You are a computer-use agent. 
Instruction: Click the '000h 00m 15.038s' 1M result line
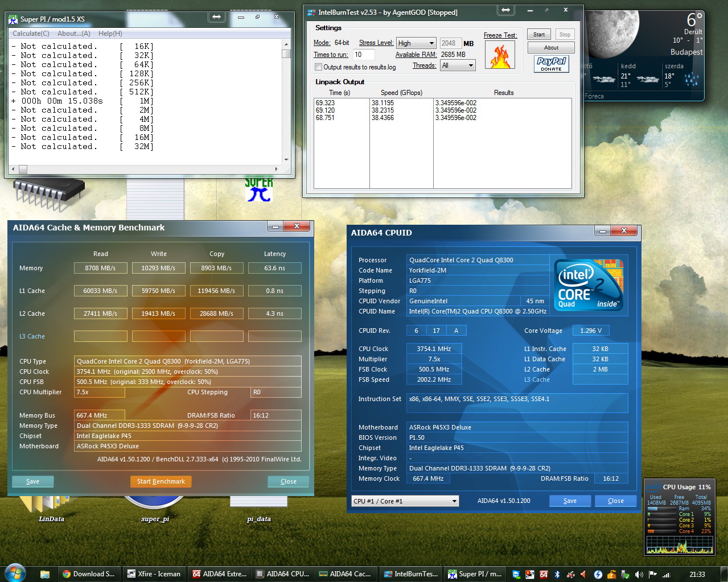83,101
